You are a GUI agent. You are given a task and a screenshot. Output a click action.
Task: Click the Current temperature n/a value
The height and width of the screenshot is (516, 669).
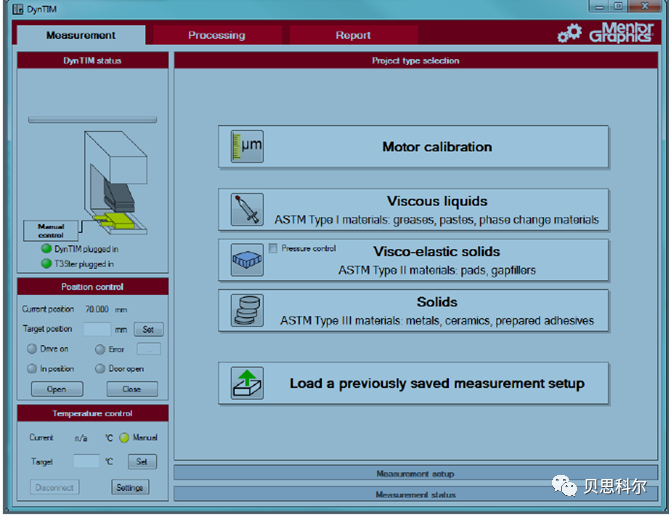pyautogui.click(x=81, y=438)
